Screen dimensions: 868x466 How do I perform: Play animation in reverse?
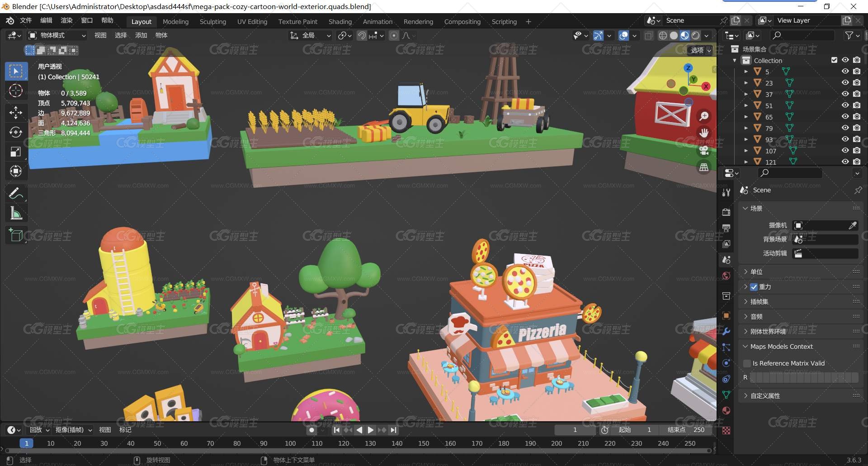359,430
